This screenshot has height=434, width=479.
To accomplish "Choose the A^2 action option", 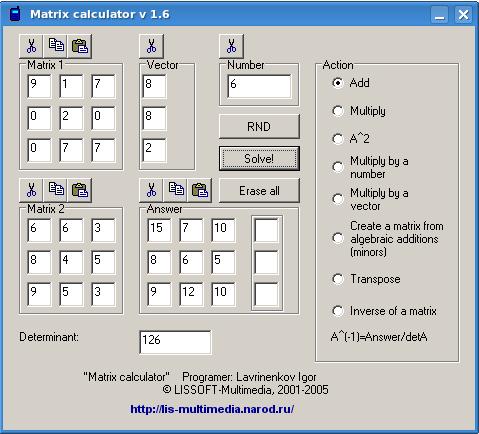I will coord(338,139).
